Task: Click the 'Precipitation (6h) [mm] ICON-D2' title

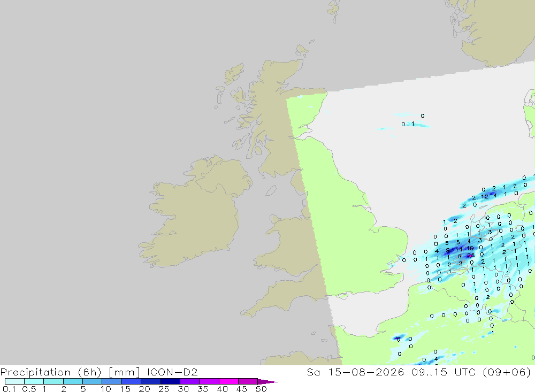Action: [99, 372]
